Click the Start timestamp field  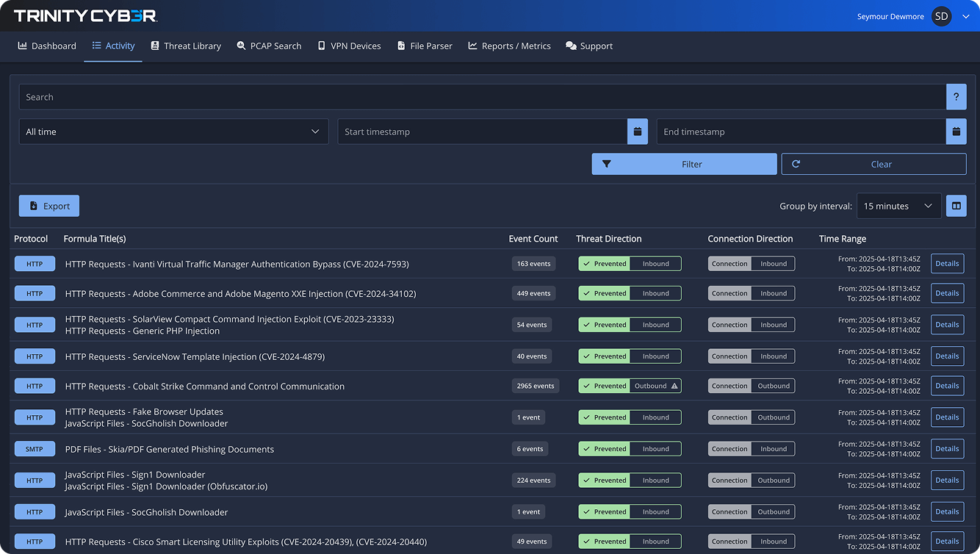tap(483, 132)
